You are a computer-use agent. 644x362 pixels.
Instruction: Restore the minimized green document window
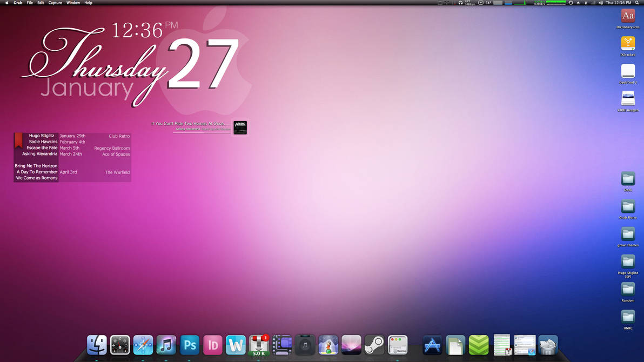click(501, 345)
